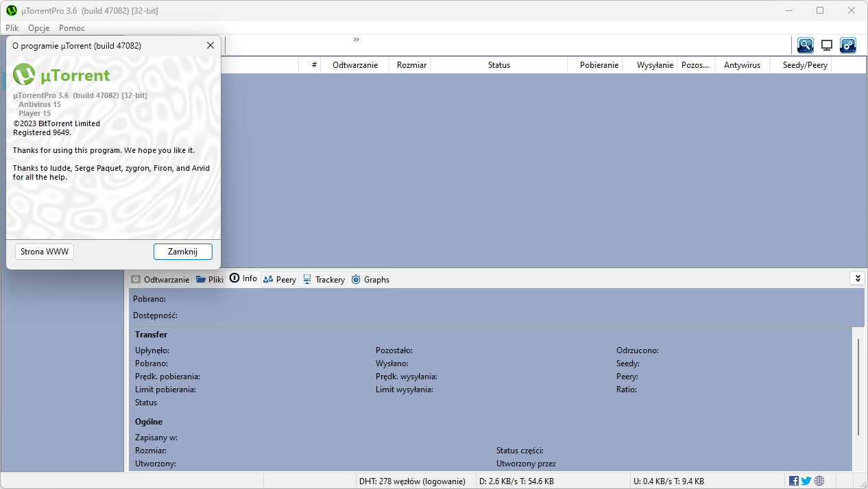This screenshot has width=868, height=489.
Task: Collapse the details pane with the double-arrow button
Action: [x=856, y=278]
